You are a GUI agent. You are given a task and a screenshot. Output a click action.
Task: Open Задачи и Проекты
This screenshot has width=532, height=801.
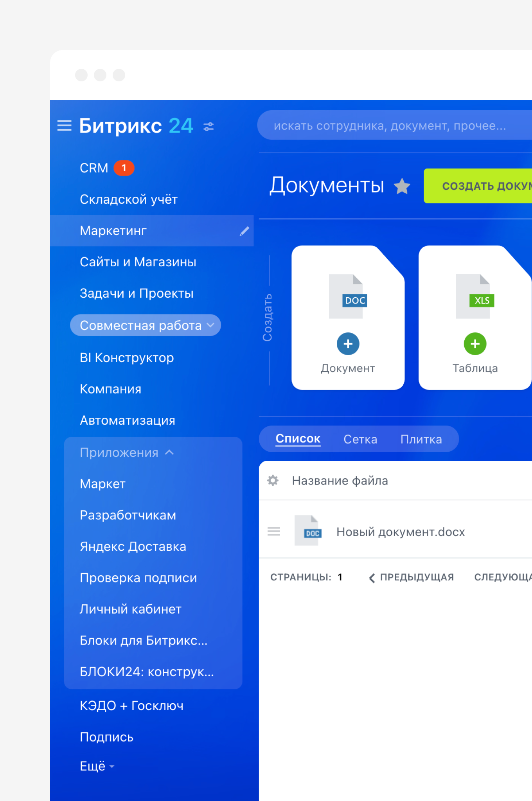pyautogui.click(x=137, y=293)
